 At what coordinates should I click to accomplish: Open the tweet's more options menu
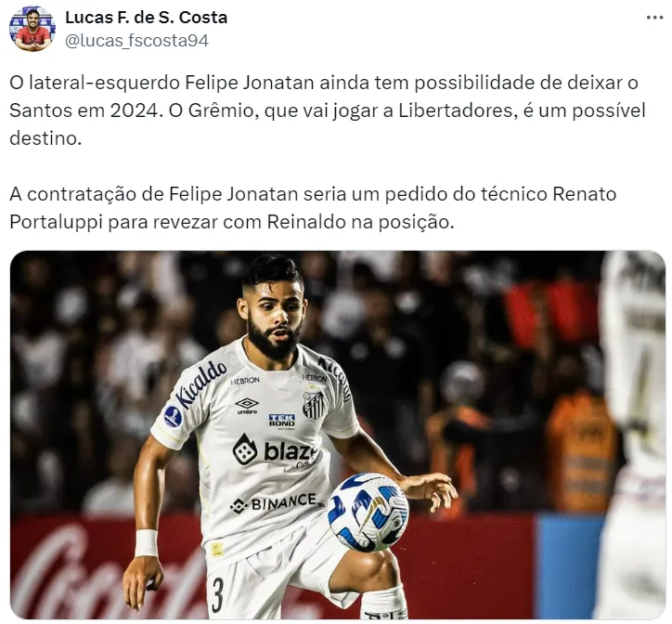655,18
